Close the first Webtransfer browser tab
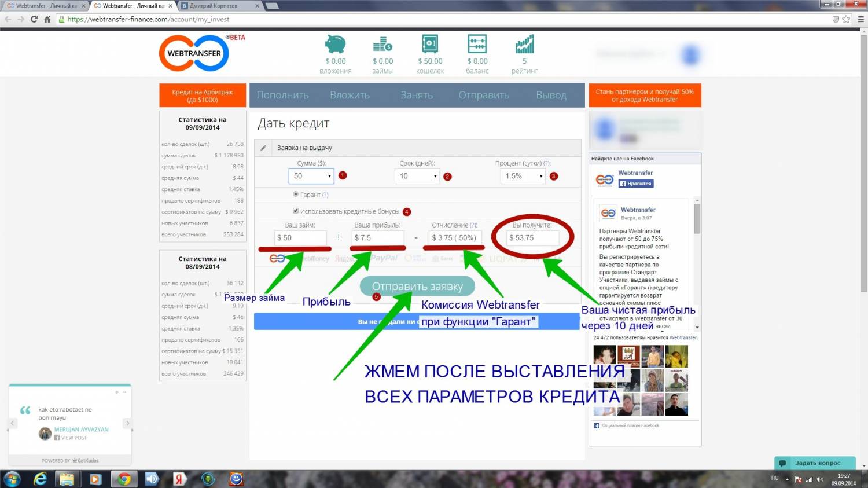 (x=83, y=6)
